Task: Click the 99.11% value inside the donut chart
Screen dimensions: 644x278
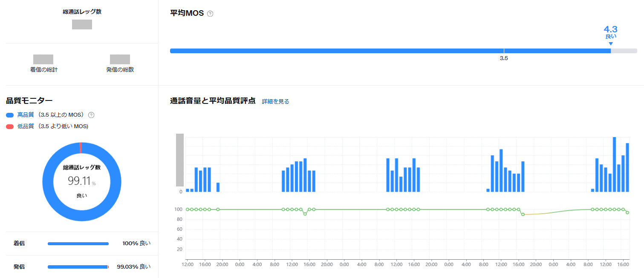Action: click(x=80, y=181)
